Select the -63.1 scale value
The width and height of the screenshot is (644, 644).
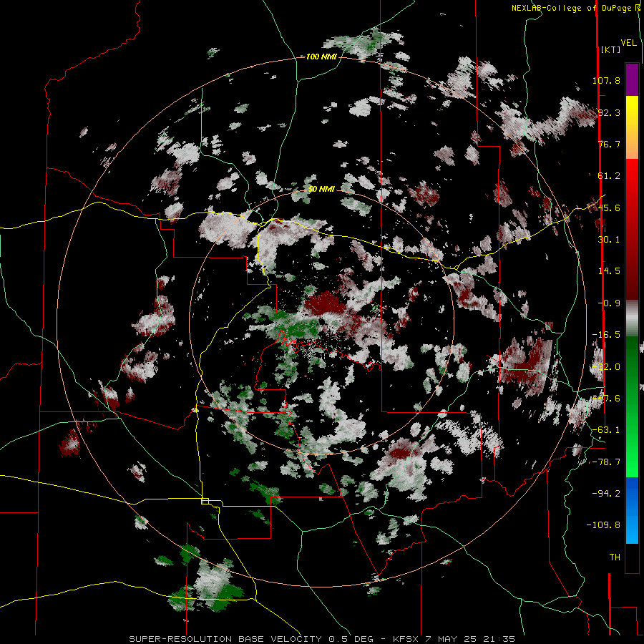click(606, 430)
